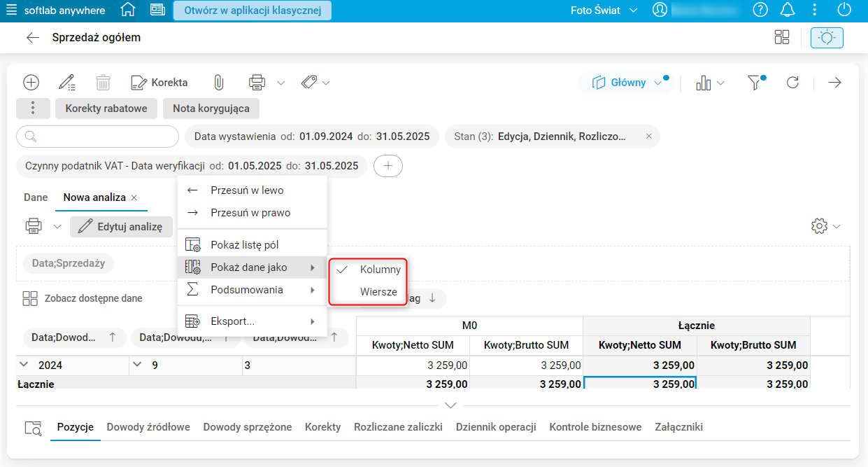
Task: Expand the top printer dropdown arrow
Action: 280,83
